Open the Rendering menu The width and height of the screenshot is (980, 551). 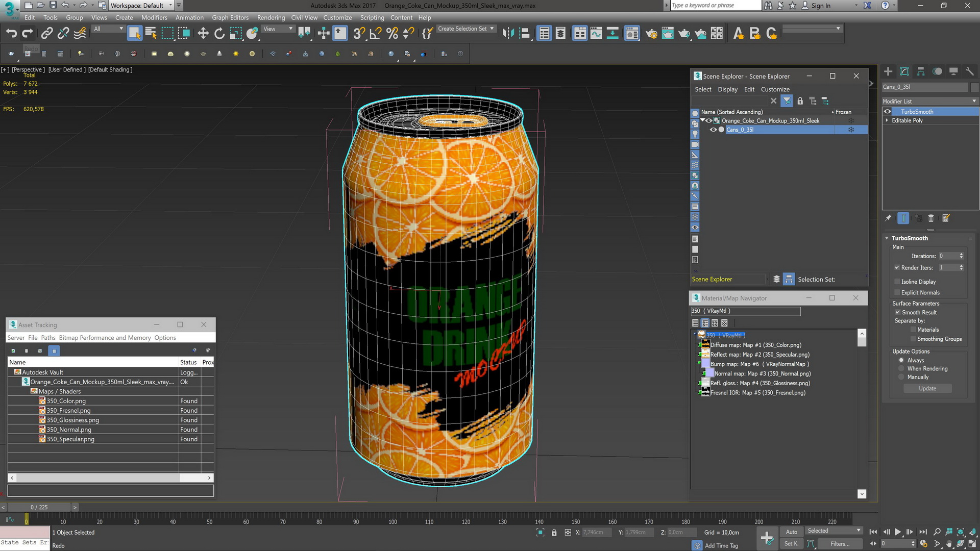271,17
